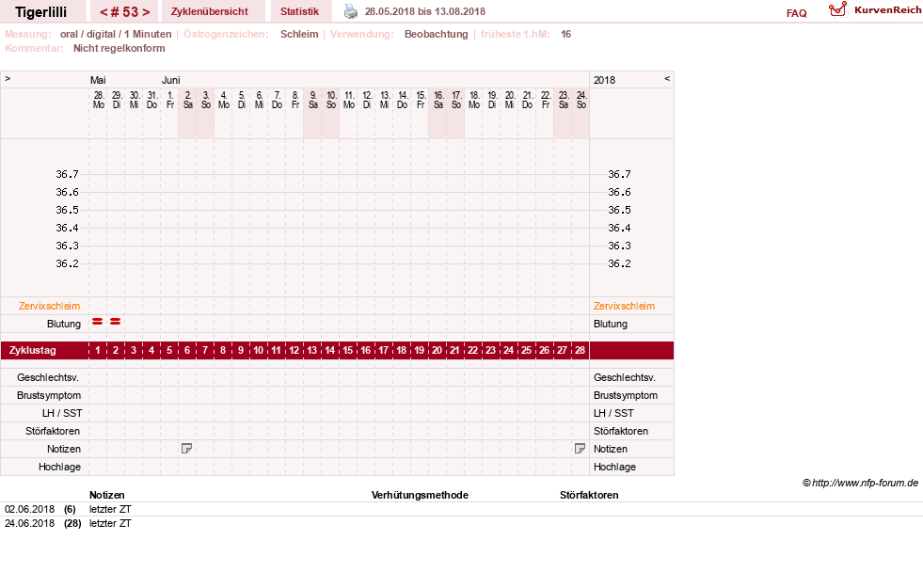The height and width of the screenshot is (588, 923).
Task: Click the Tigerlilli user name tab
Action: [x=41, y=12]
